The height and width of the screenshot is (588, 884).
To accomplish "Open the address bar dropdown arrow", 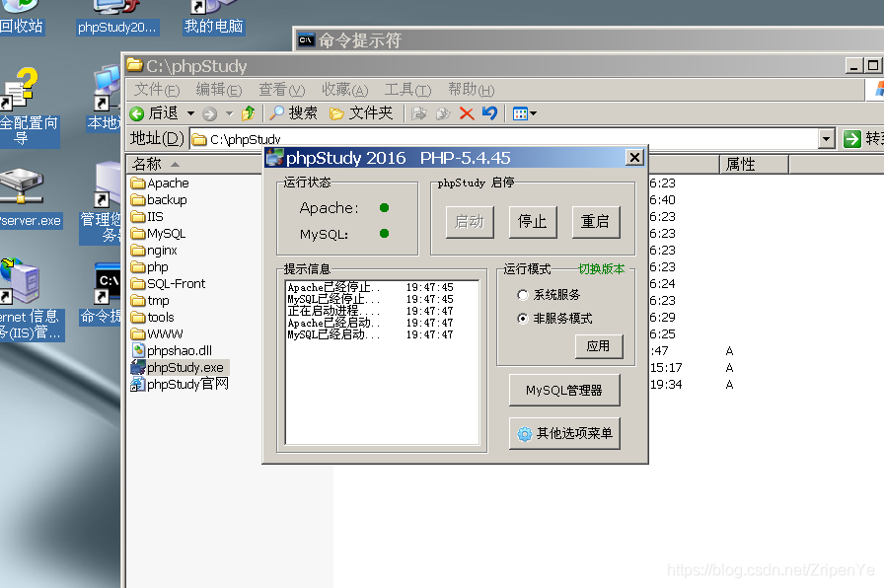I will [x=827, y=138].
